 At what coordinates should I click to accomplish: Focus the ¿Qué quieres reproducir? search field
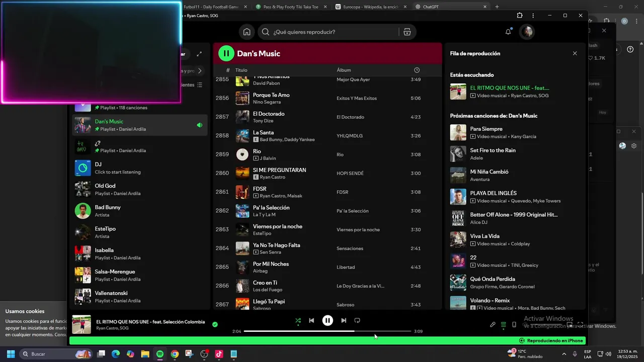click(336, 32)
